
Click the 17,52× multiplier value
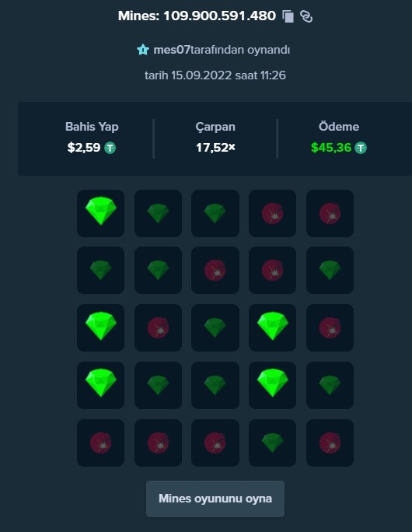[215, 148]
